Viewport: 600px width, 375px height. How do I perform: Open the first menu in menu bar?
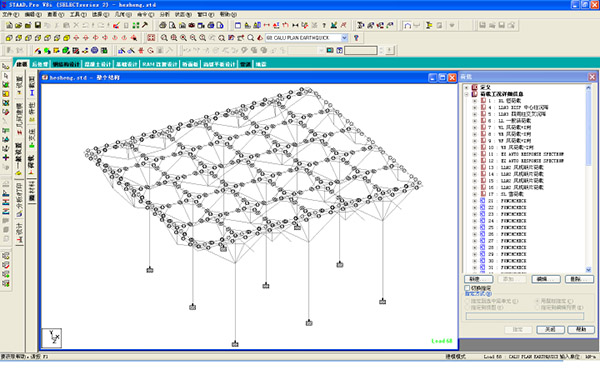pyautogui.click(x=10, y=15)
